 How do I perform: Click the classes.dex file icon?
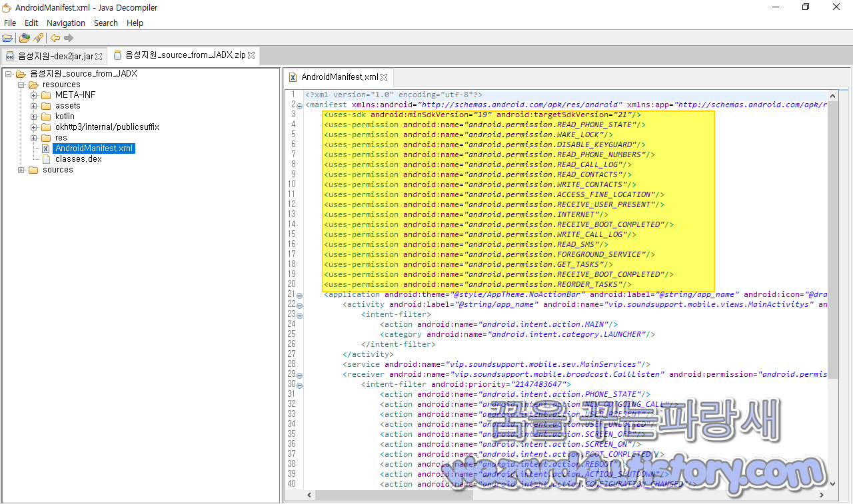click(46, 159)
